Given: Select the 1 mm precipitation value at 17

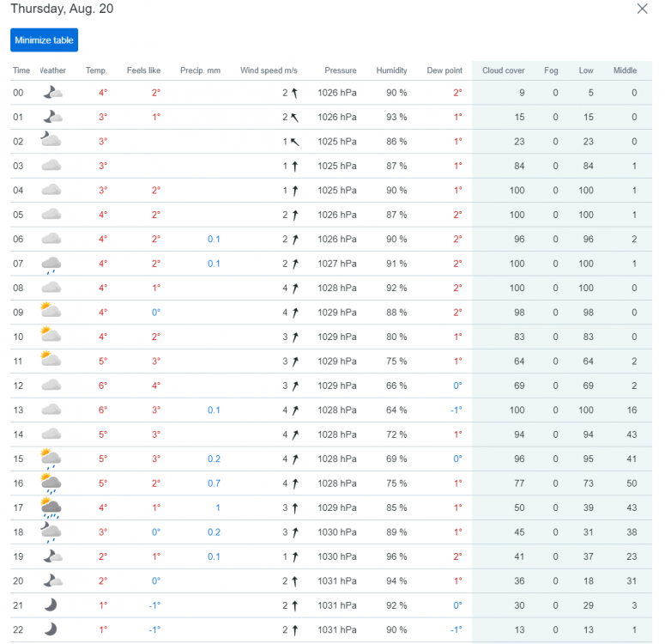Looking at the screenshot, I should (x=217, y=507).
